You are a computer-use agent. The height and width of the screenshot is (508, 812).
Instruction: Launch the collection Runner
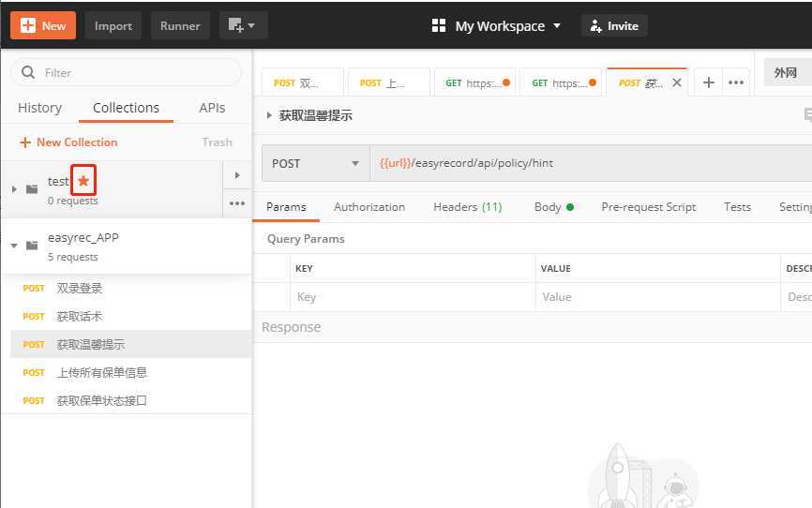click(x=180, y=25)
